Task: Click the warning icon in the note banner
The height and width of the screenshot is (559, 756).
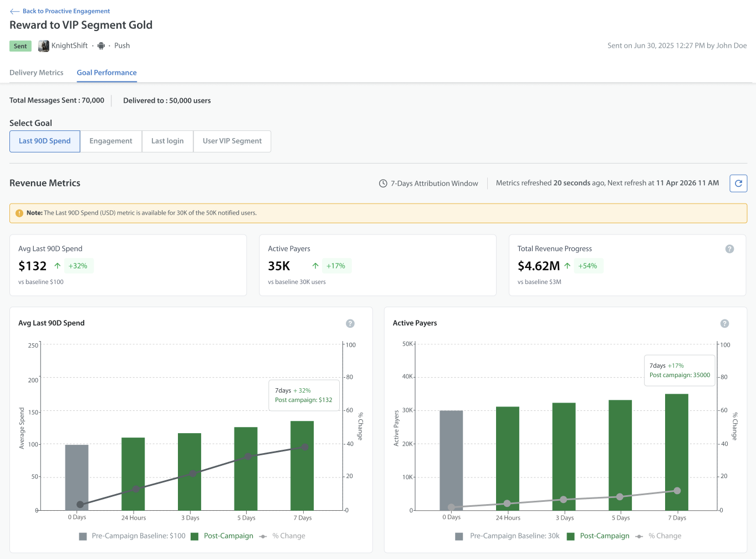Action: click(19, 213)
